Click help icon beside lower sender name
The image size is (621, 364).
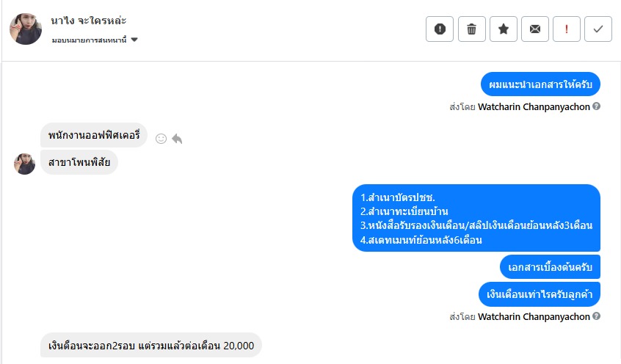pyautogui.click(x=597, y=317)
